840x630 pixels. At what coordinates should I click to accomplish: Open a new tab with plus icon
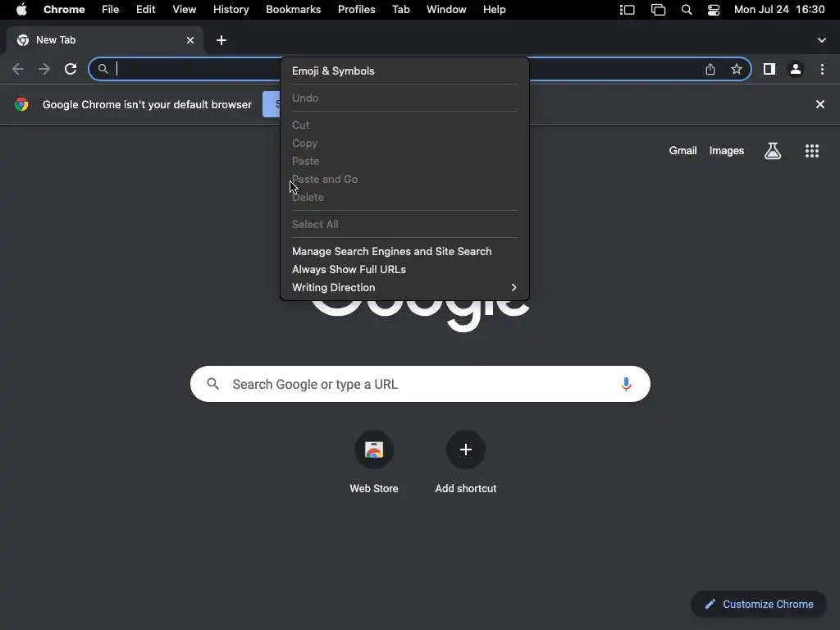221,40
